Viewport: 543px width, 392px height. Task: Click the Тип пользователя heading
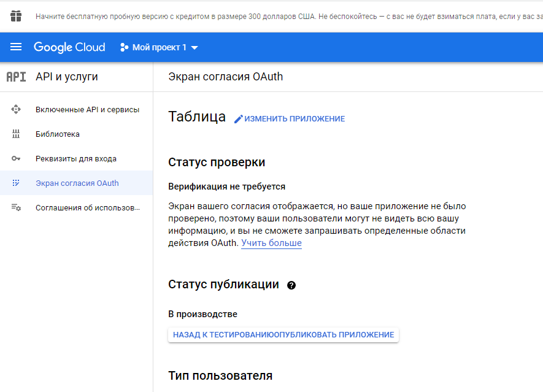click(220, 375)
